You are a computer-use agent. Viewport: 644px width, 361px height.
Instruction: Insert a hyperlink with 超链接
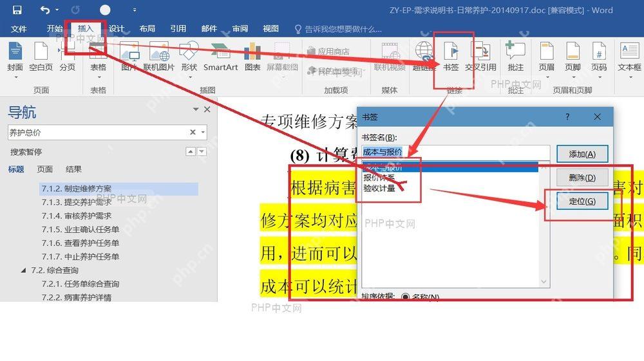coord(424,57)
